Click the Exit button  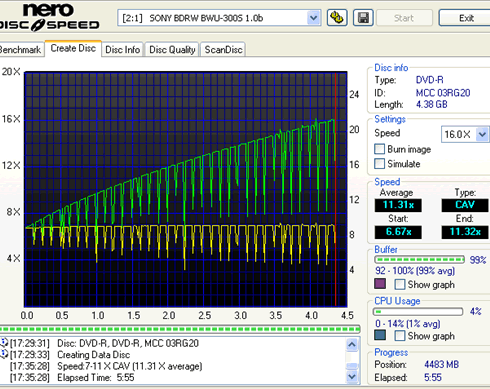pyautogui.click(x=466, y=18)
